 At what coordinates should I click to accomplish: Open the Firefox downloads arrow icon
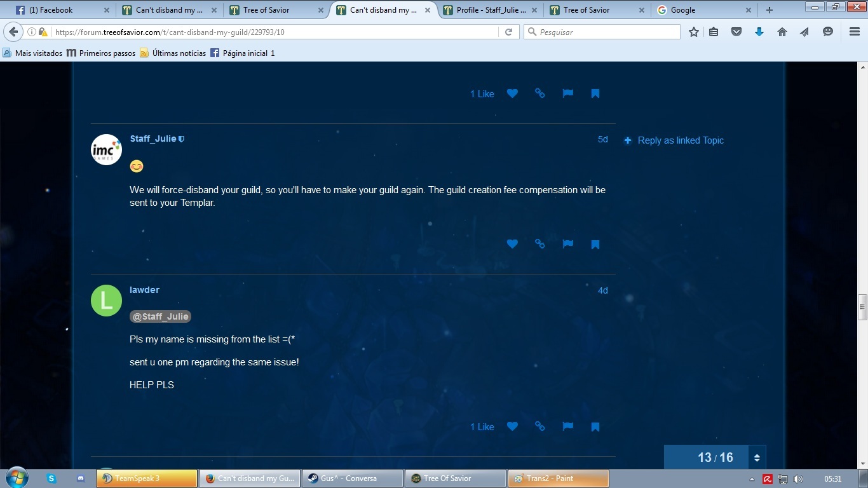[759, 32]
